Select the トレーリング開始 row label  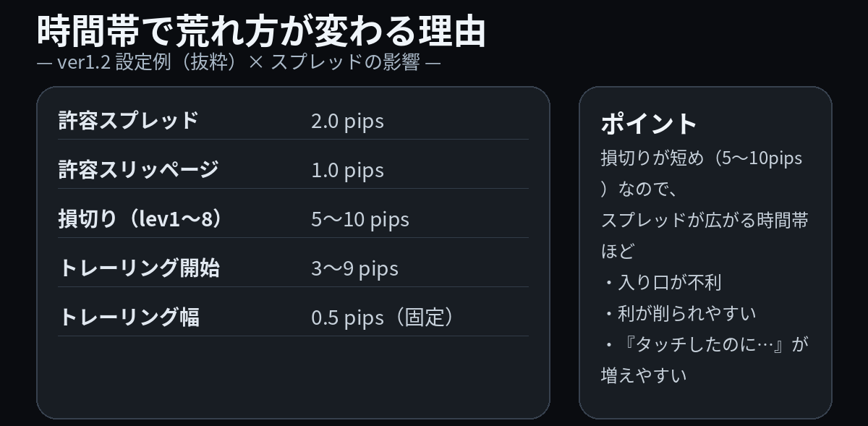[x=139, y=268]
